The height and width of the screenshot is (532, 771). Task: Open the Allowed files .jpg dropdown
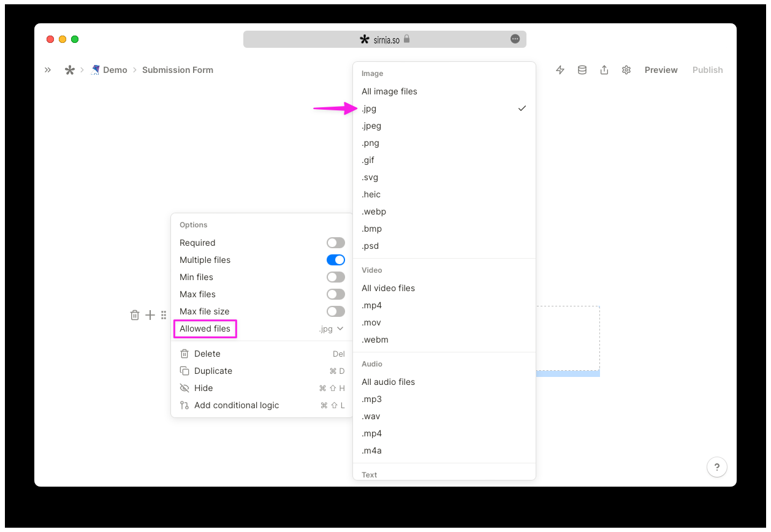pyautogui.click(x=331, y=329)
